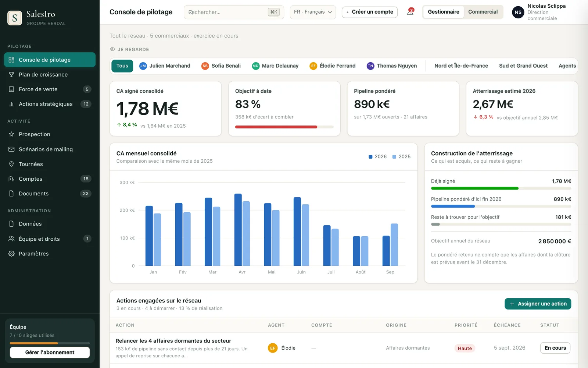Focus the Rechercher search field
Viewport: 588px width, 368px height.
click(234, 12)
